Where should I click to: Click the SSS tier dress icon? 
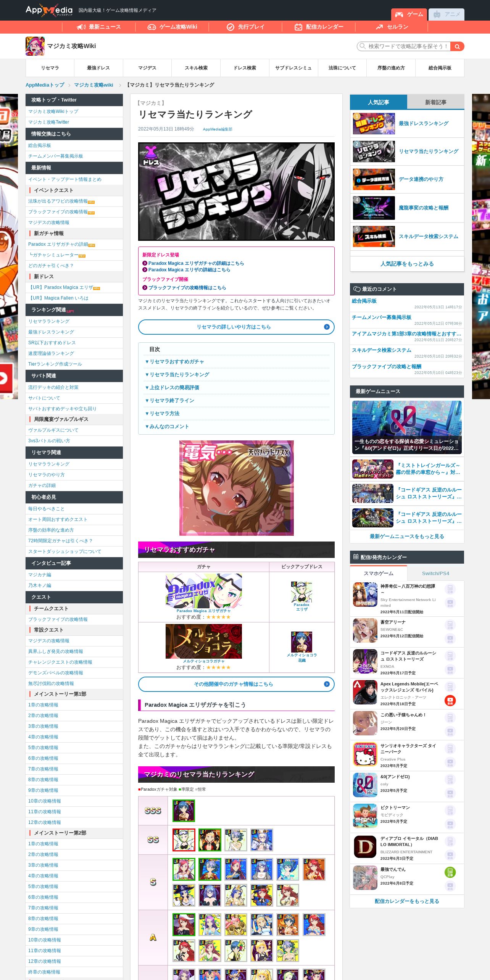tap(184, 811)
